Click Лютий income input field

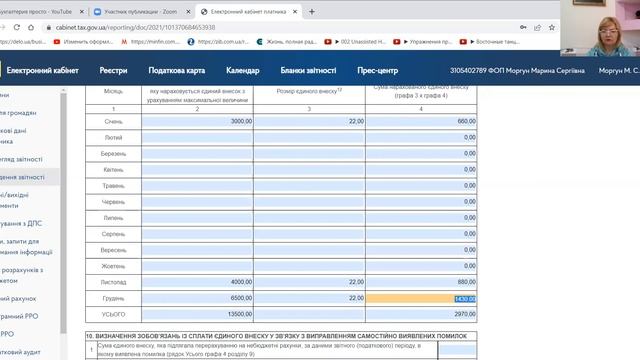[x=197, y=138]
